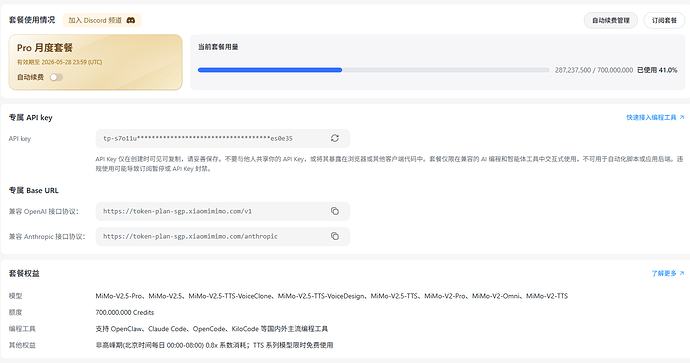Click the 支持 OpenClaw、Claude Code tools text
The width and height of the screenshot is (690, 363).
212,329
